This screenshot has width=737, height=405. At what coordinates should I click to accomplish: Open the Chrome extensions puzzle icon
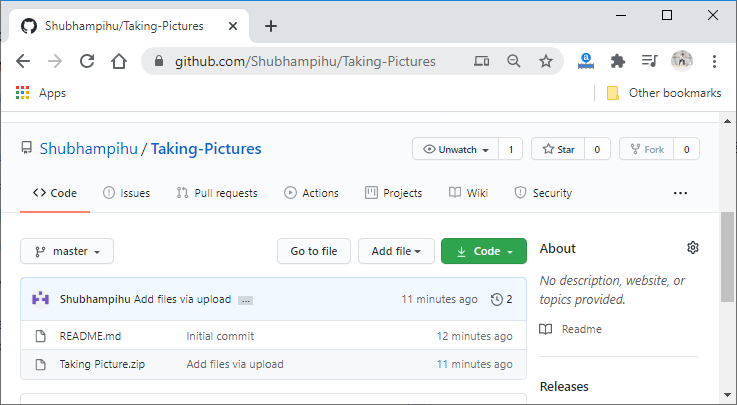[x=618, y=61]
